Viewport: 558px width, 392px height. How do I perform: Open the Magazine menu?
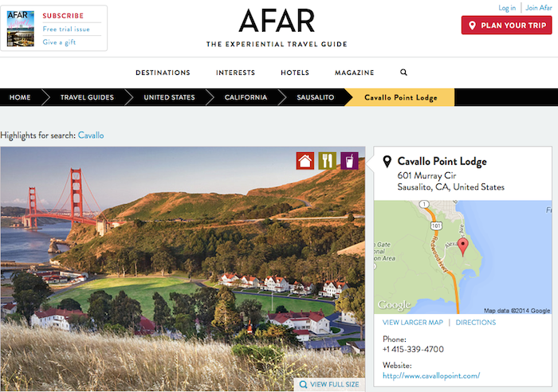tap(354, 73)
